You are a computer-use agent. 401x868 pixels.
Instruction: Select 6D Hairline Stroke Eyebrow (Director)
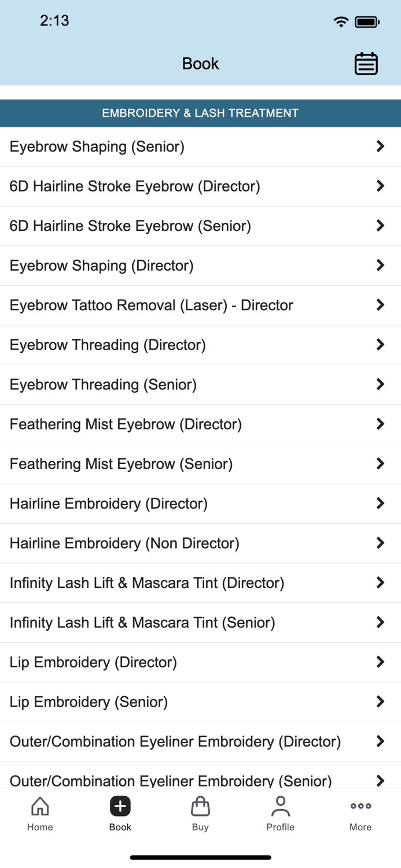click(x=135, y=186)
